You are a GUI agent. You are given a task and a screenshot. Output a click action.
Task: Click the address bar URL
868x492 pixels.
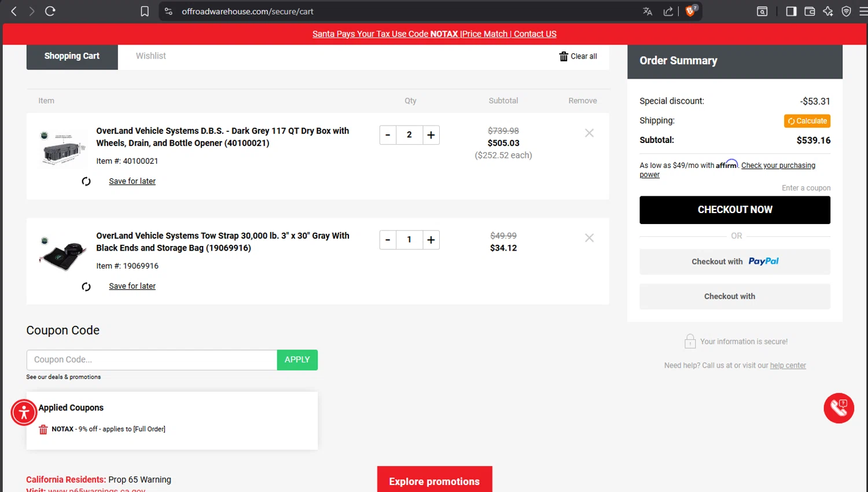[x=248, y=11]
